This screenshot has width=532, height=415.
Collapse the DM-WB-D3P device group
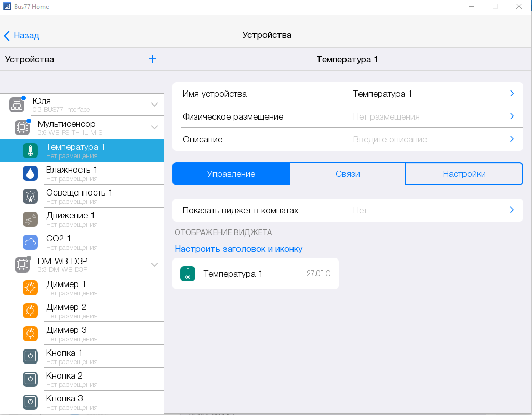[x=154, y=265]
